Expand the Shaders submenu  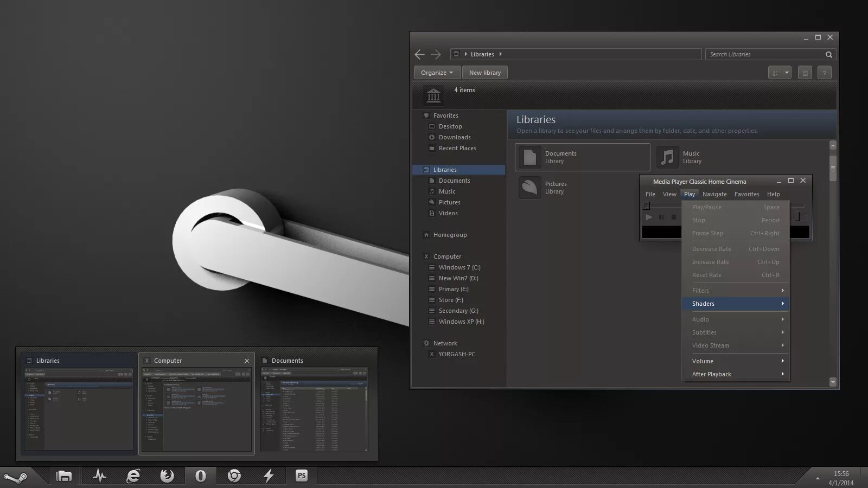pyautogui.click(x=735, y=304)
